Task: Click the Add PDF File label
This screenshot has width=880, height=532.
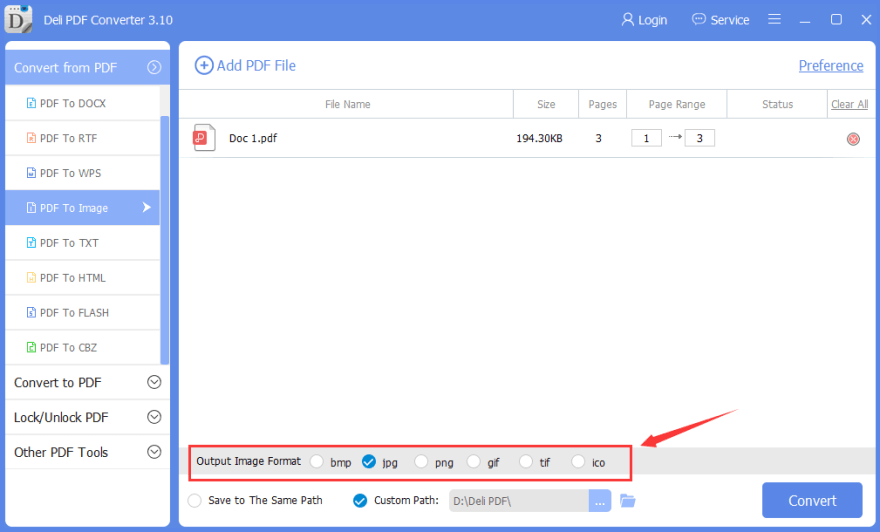Action: point(256,66)
